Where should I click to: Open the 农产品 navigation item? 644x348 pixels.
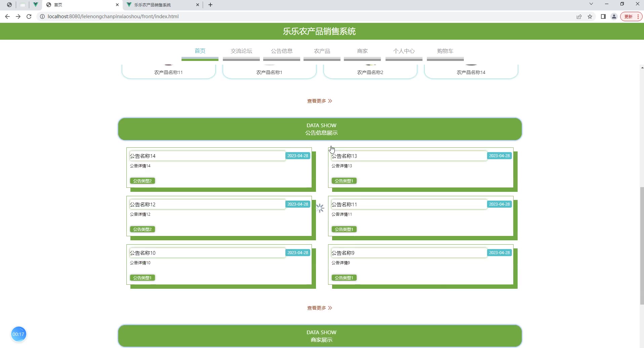coord(322,51)
